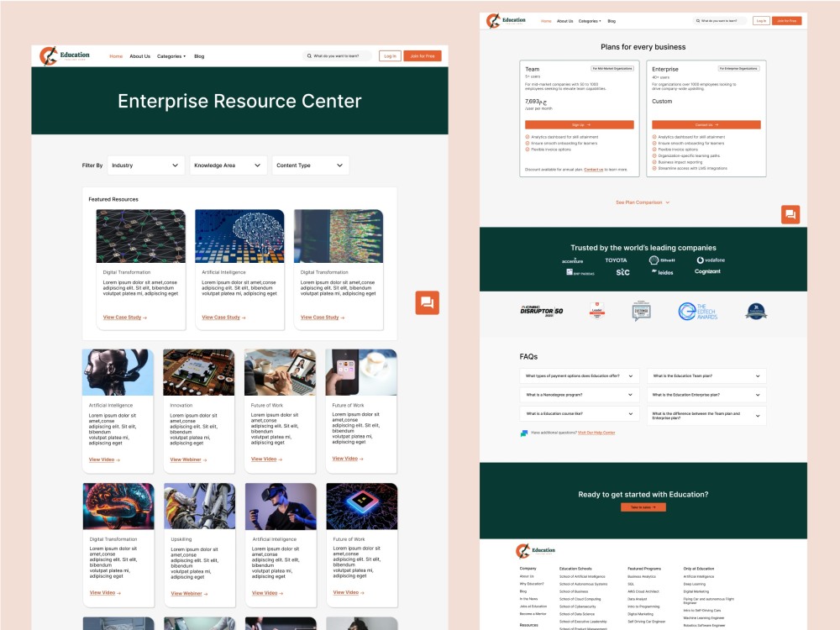840x630 pixels.
Task: Go to Home in Plans page navigation
Action: (x=546, y=21)
